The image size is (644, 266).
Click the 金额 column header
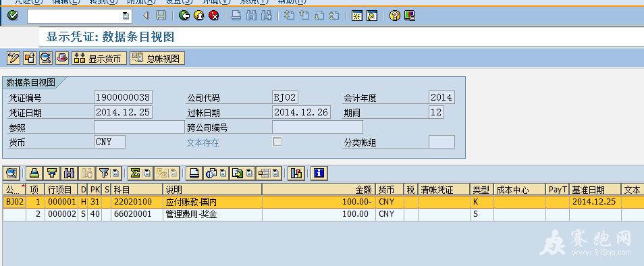[x=319, y=189]
